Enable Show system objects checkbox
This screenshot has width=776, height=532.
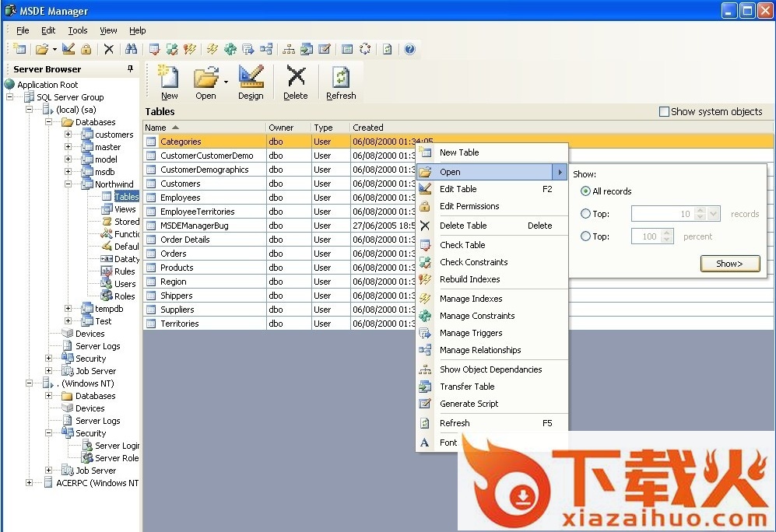click(664, 112)
